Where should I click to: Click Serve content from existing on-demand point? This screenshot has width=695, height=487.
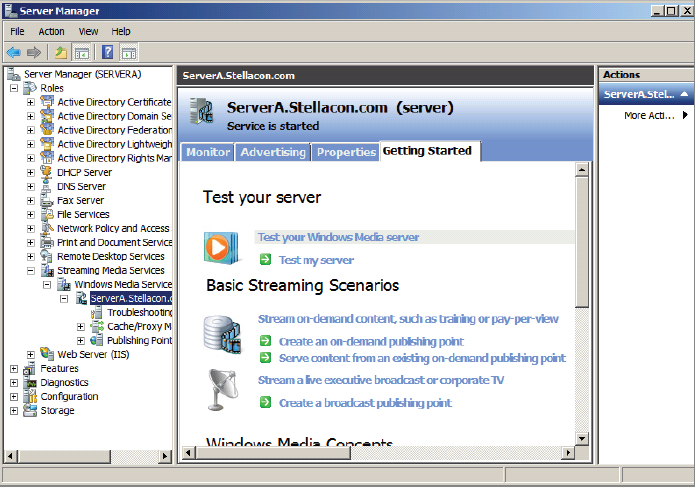422,358
